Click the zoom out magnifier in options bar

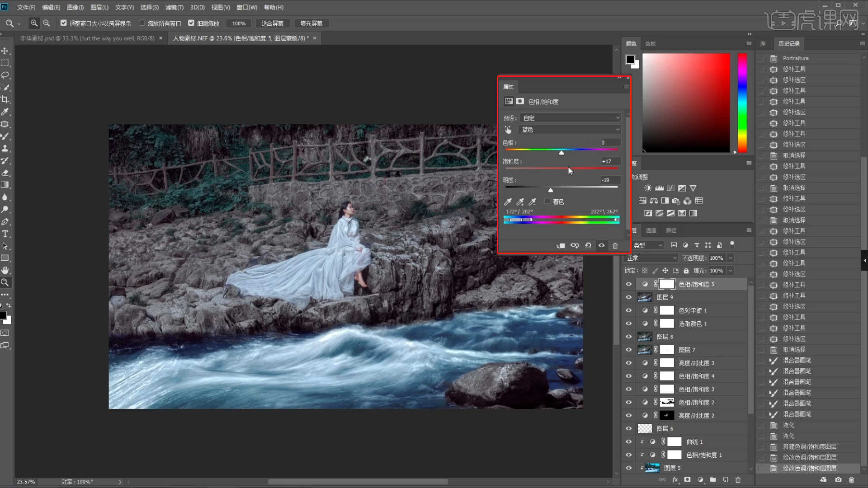(x=46, y=23)
